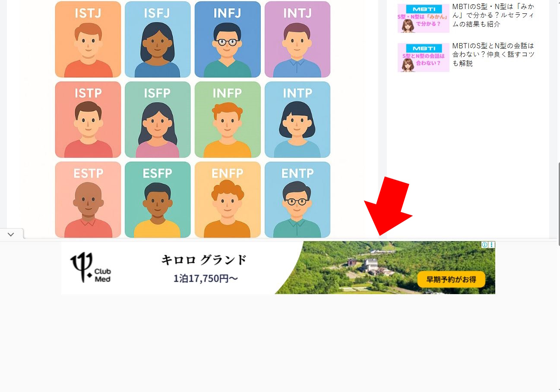Click the キロロ グランド ad headline
This screenshot has height=392, width=560.
click(204, 260)
